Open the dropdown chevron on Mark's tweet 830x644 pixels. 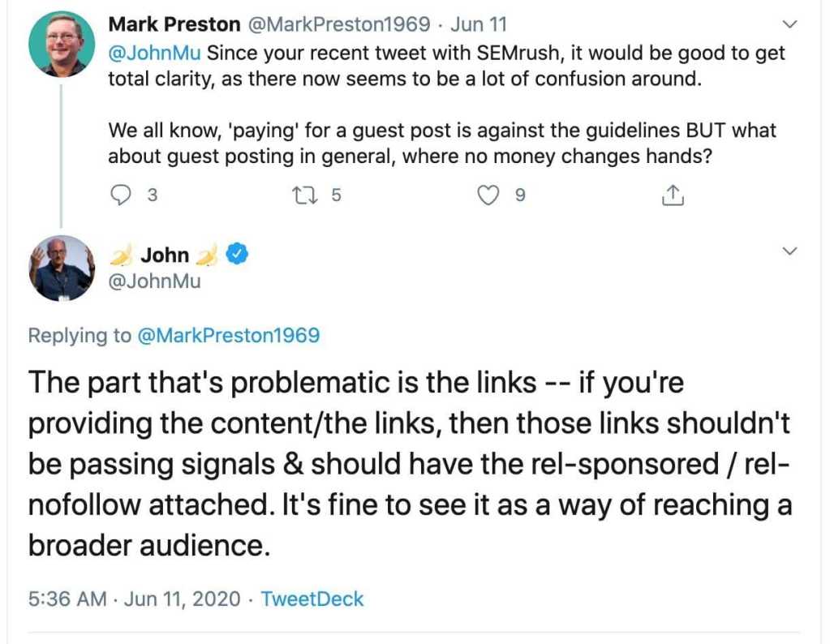coord(789,24)
